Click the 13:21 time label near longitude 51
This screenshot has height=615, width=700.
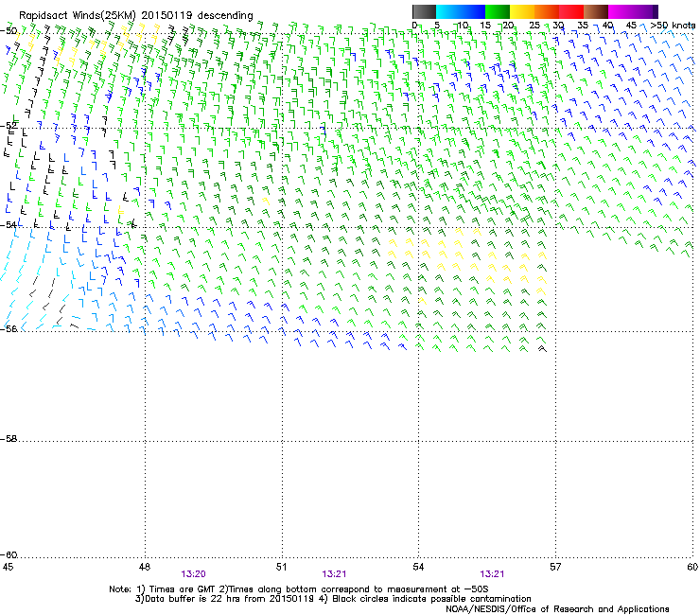point(334,574)
